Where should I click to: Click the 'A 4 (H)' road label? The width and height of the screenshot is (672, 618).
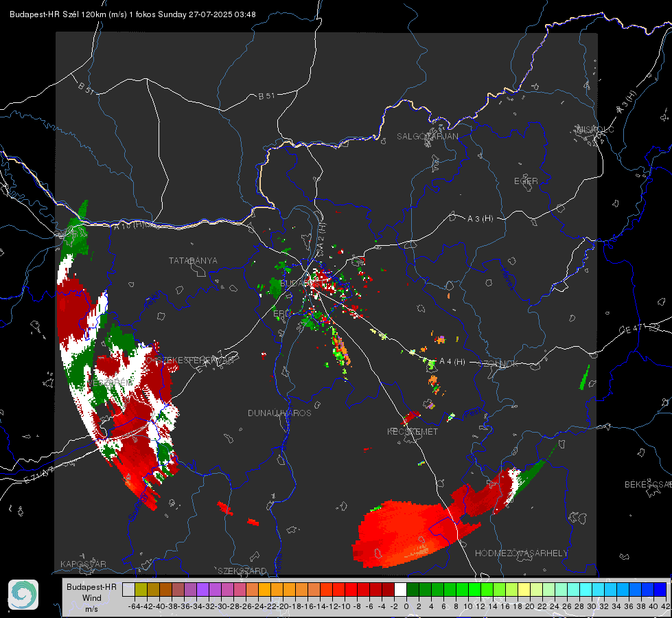click(452, 362)
